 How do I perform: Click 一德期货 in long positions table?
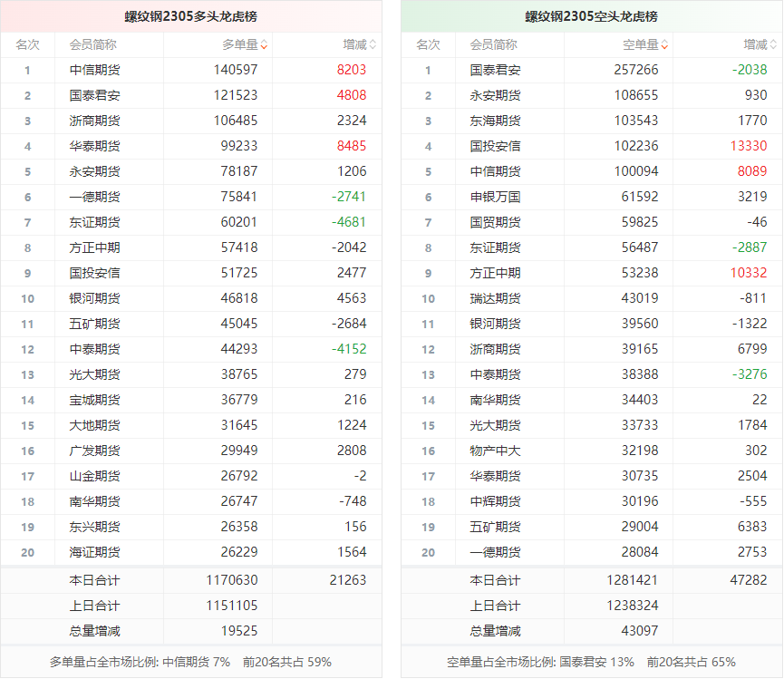94,197
